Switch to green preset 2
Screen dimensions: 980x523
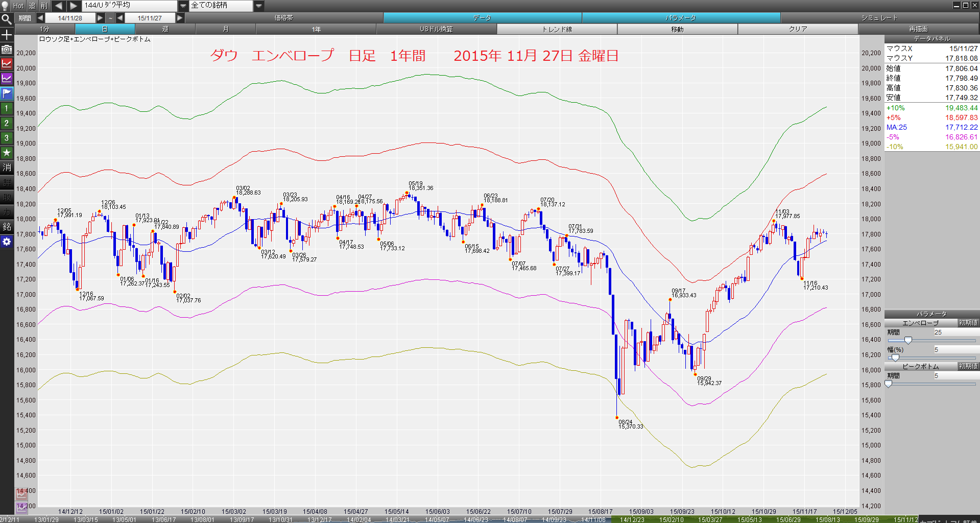(x=6, y=123)
